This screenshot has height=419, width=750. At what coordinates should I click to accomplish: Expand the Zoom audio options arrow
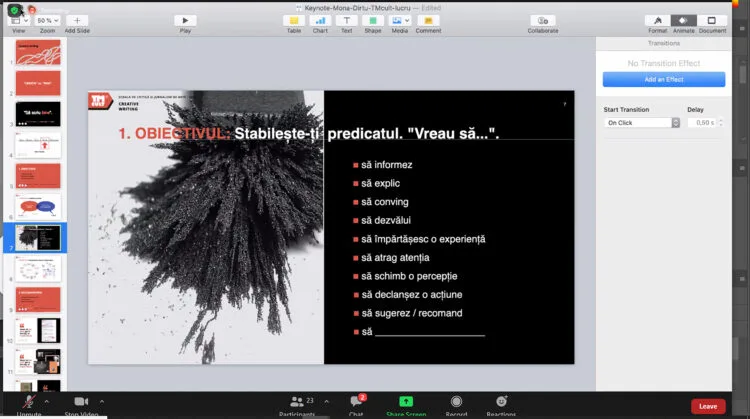tap(46, 402)
